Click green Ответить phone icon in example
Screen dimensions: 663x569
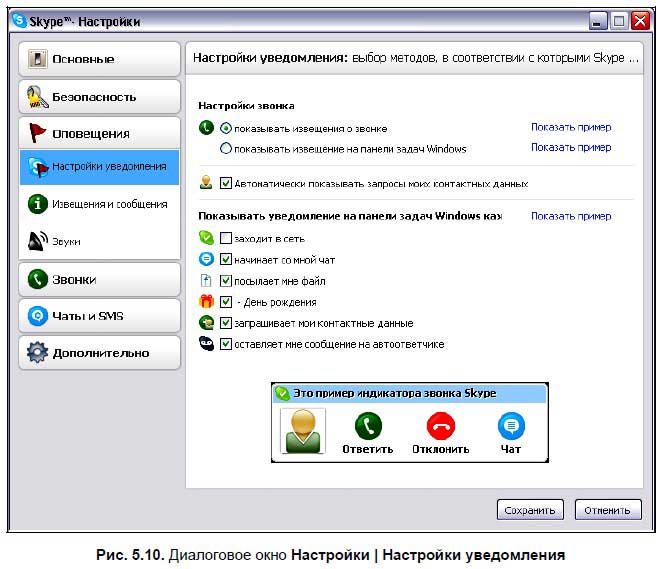coord(368,426)
